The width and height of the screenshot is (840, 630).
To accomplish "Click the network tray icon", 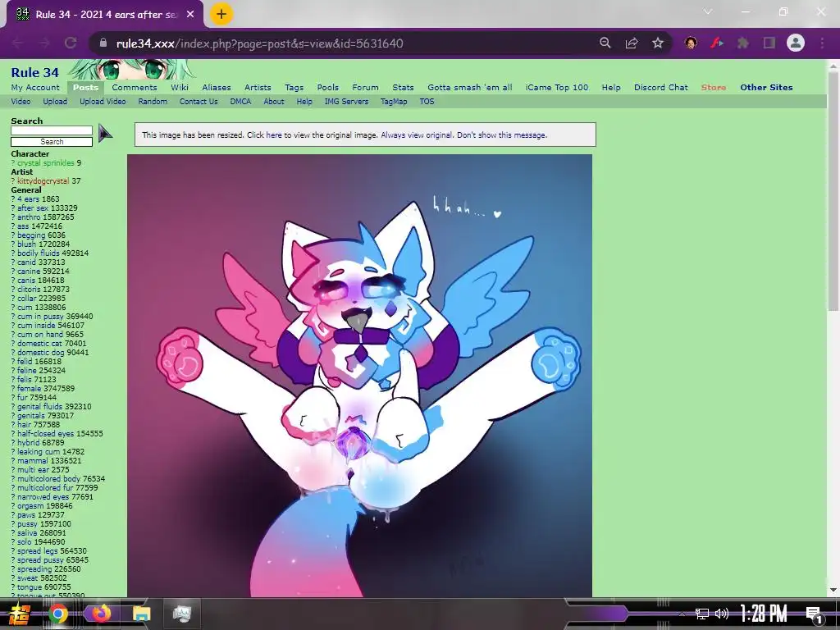I will coord(702,614).
